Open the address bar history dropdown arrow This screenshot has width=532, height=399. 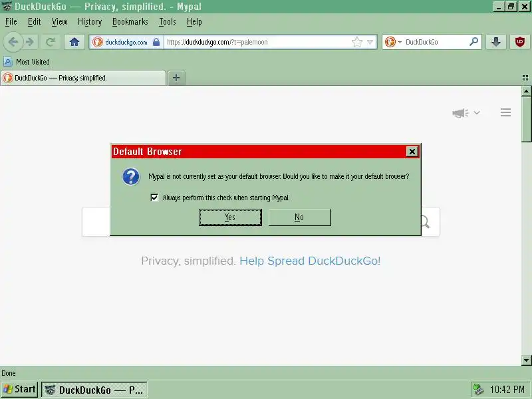370,42
